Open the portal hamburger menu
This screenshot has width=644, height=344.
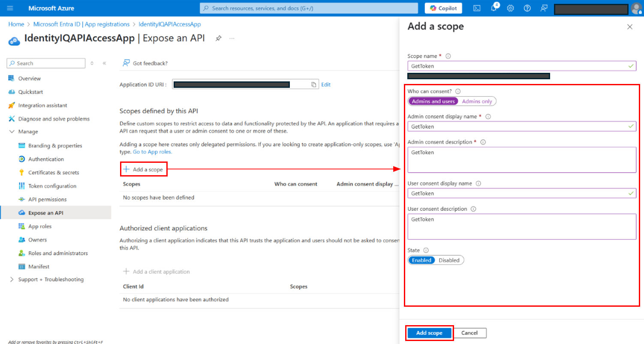click(10, 8)
